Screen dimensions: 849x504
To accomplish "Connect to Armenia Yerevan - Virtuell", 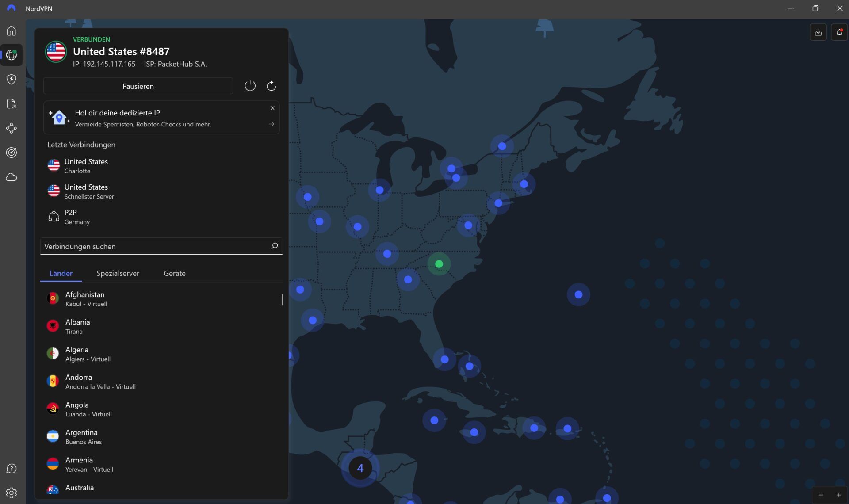I will click(161, 464).
